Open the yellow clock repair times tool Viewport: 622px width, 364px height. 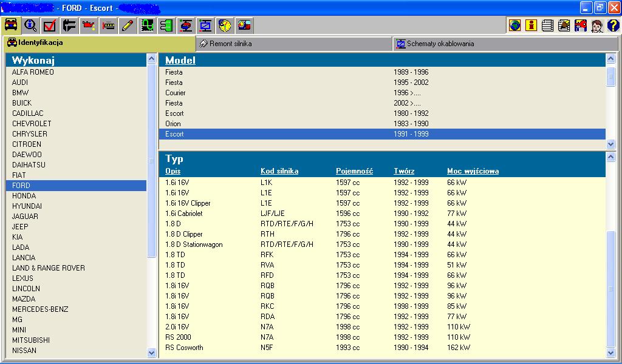(225, 25)
